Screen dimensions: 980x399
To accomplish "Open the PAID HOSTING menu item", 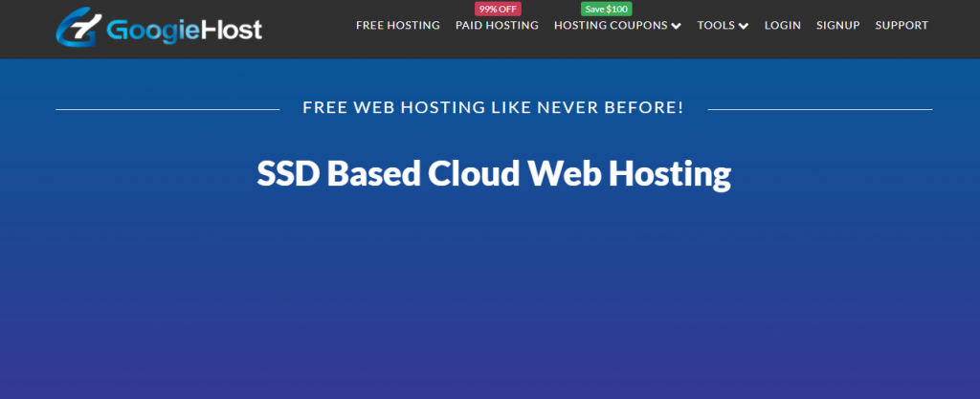I will click(x=497, y=26).
